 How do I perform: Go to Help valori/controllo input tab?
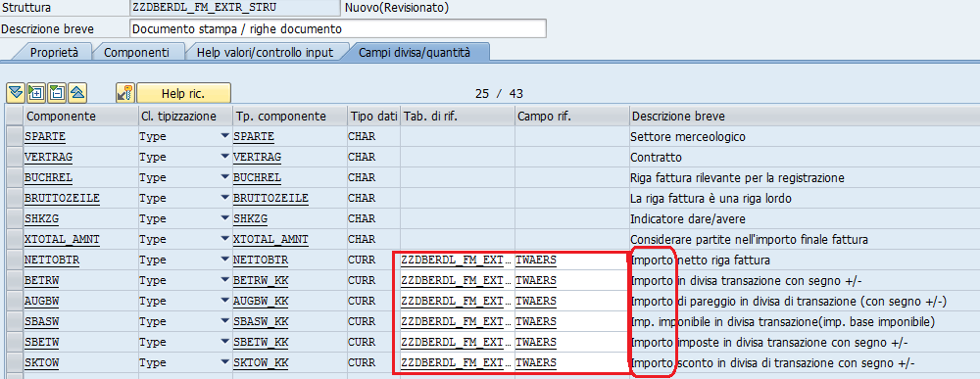(265, 53)
